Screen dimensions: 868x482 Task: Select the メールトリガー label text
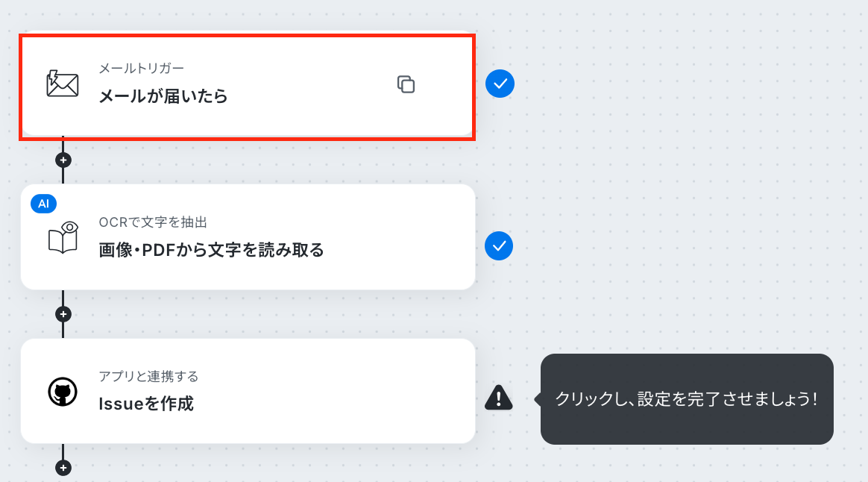tap(141, 68)
